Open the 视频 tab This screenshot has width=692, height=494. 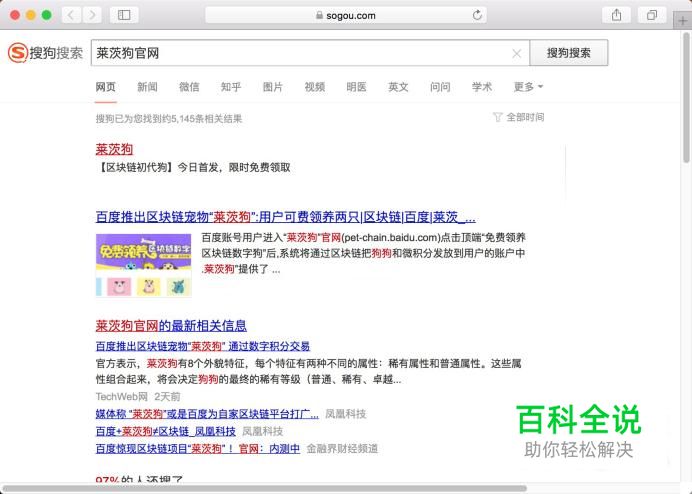315,87
